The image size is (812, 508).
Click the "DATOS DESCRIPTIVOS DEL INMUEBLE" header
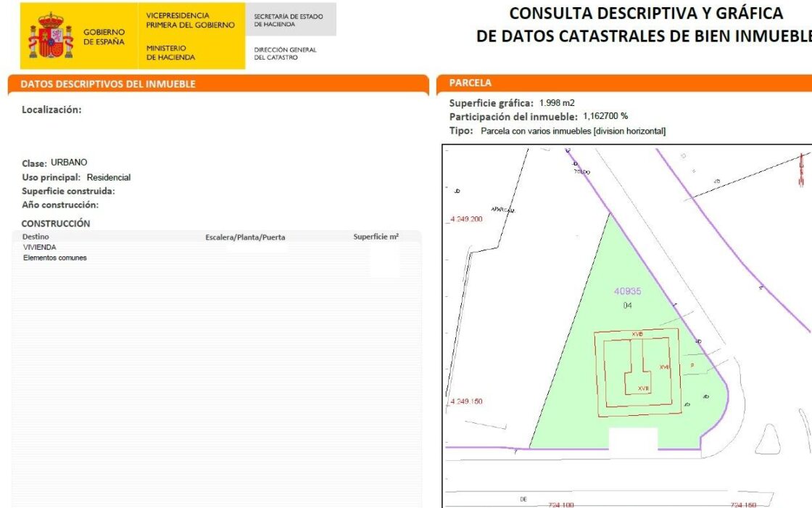(108, 84)
